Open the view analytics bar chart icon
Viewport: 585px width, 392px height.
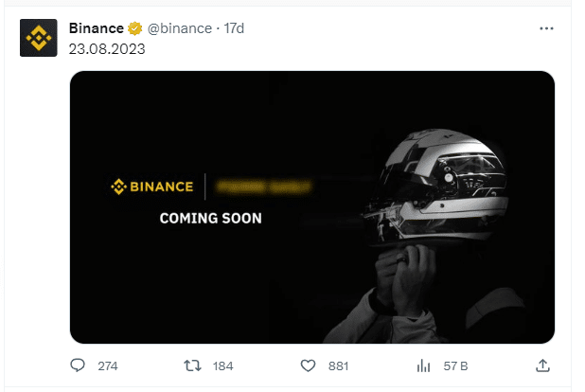coord(422,365)
